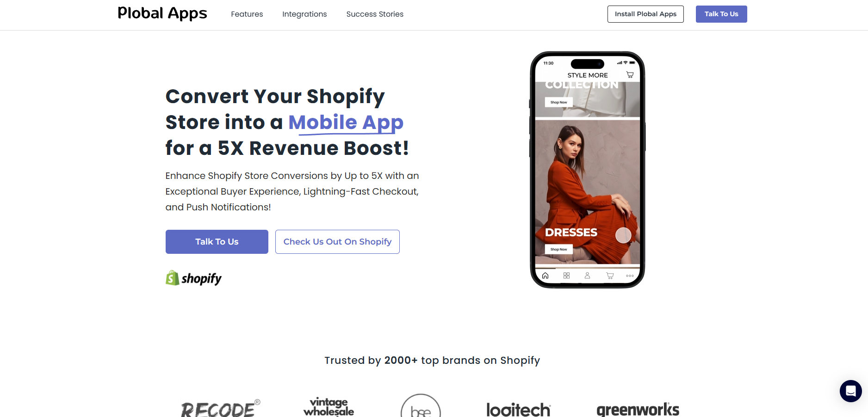The height and width of the screenshot is (417, 868).
Task: Tap Shop Now under COLLECTION banner
Action: point(558,102)
